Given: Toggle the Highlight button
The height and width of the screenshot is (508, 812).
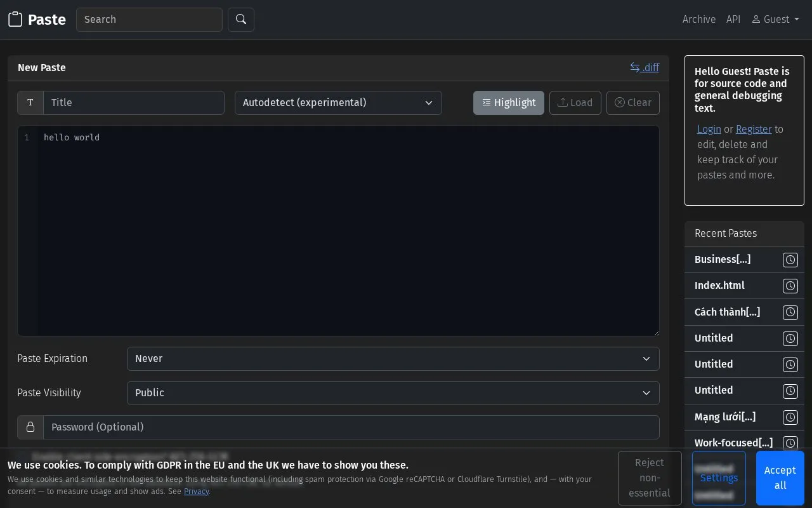Looking at the screenshot, I should [x=509, y=103].
